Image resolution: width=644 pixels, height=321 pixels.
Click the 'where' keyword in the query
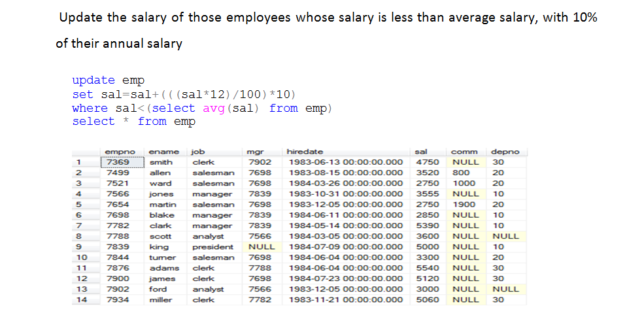click(x=90, y=109)
